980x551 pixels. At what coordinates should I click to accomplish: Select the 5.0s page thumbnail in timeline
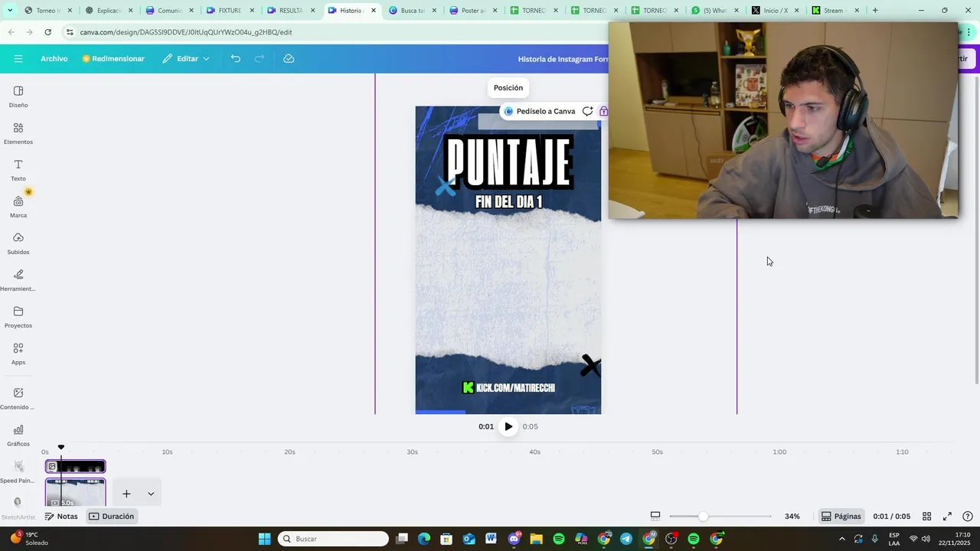pyautogui.click(x=75, y=493)
